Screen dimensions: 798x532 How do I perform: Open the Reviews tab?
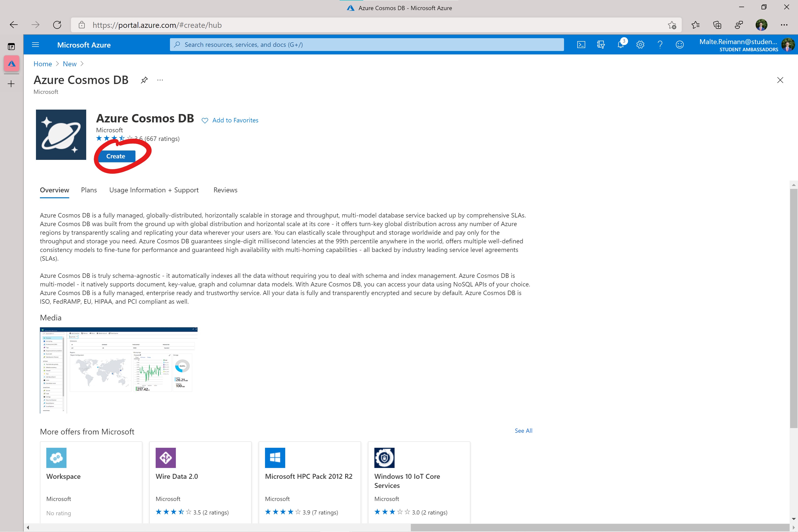[225, 190]
